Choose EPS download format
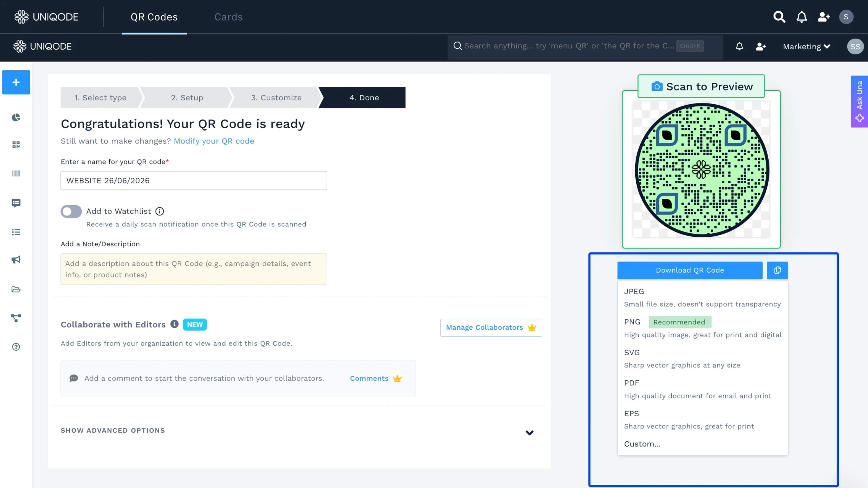Viewport: 868px width, 488px height. (x=703, y=420)
